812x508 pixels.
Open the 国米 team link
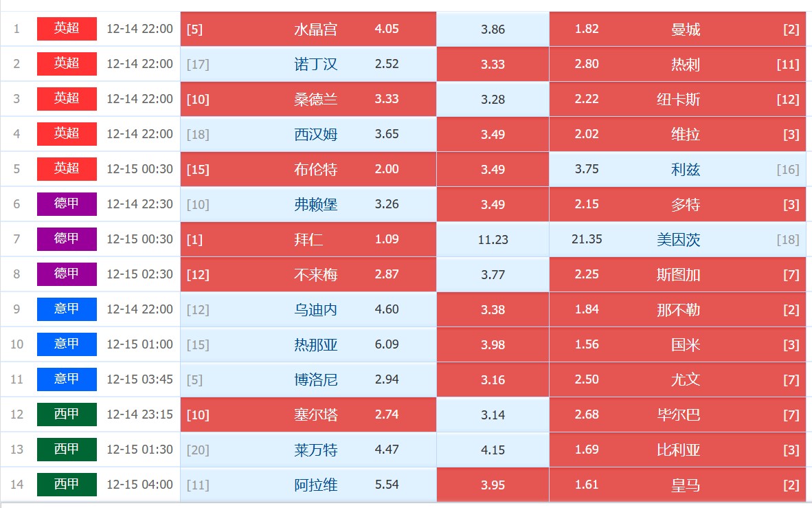686,345
